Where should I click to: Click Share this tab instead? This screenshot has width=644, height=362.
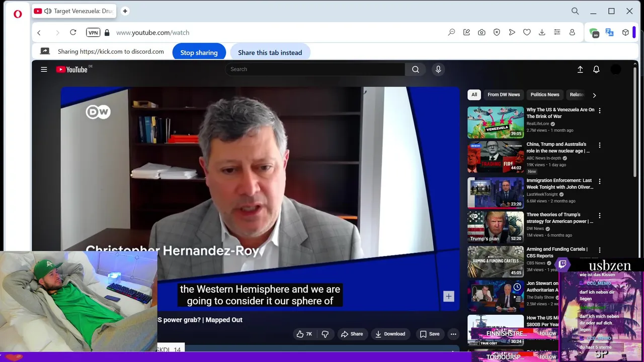click(x=270, y=52)
